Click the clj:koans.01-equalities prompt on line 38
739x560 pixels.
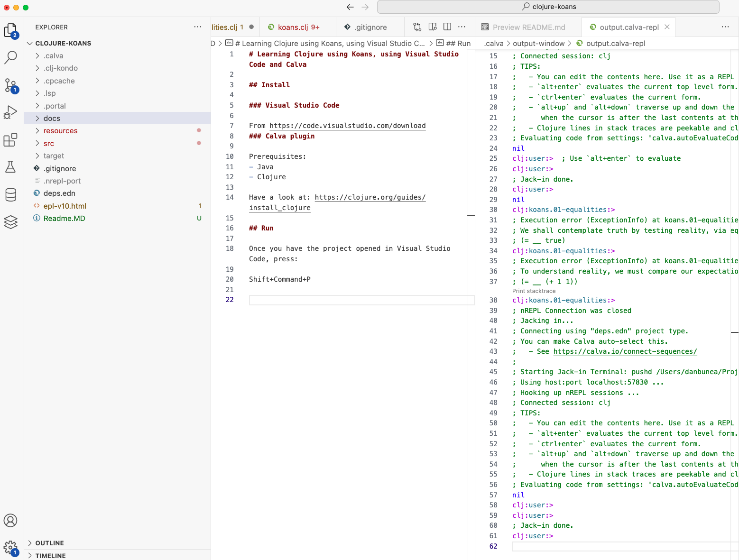(x=563, y=300)
